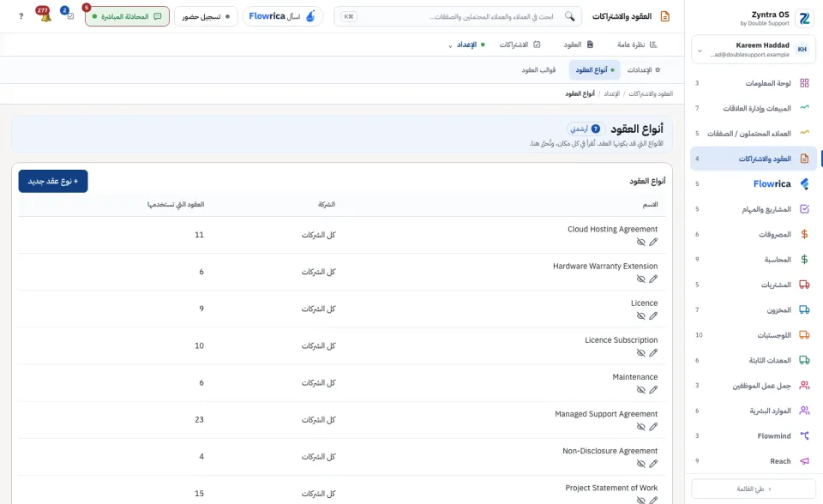Click count 23 in Managed Support row
Screen dimensions: 823x504
coord(199,419)
